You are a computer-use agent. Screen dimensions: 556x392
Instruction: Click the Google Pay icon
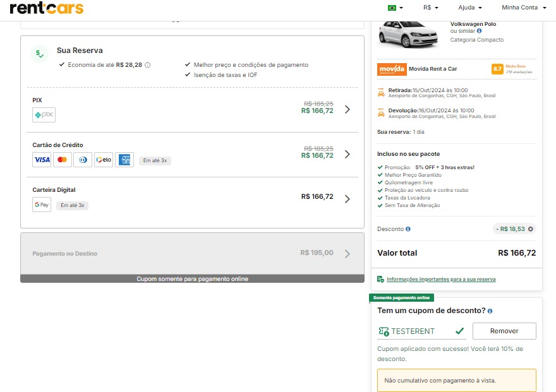coord(42,205)
